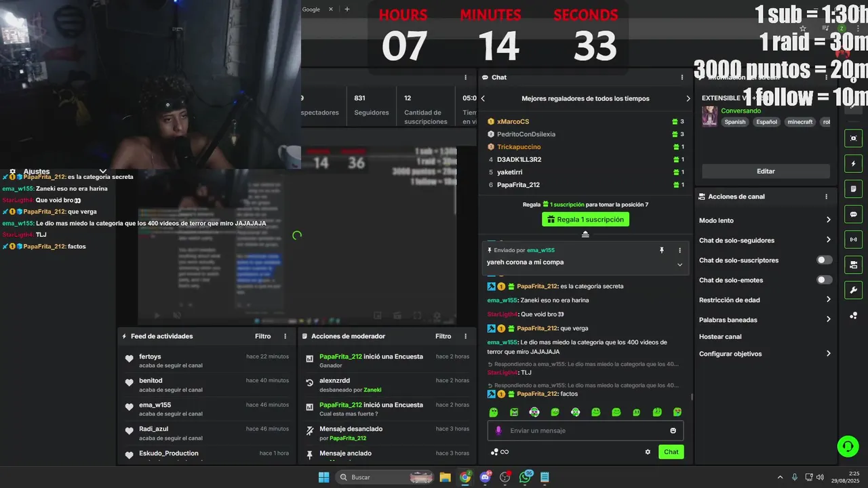Click the channel points icon in right sidebar
This screenshot has width=868, height=488.
(853, 316)
